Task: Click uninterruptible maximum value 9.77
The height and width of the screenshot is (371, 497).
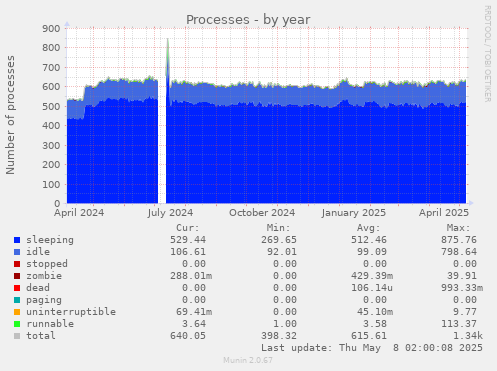Action: point(465,312)
